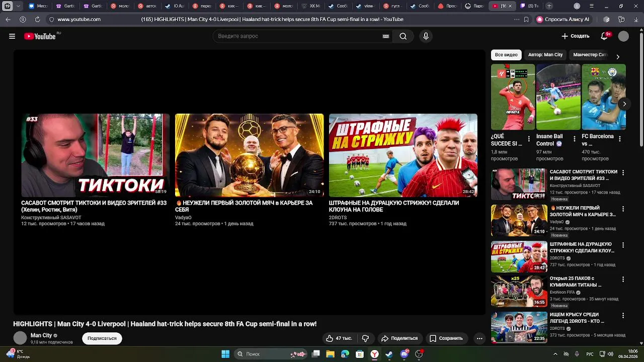This screenshot has height=362, width=644.
Task: Click Спросить Алису AI button
Action: 562,19
